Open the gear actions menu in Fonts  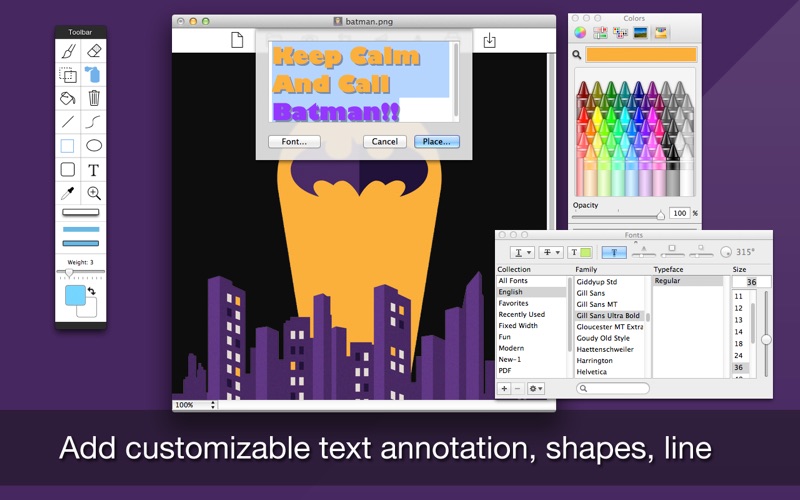(536, 388)
